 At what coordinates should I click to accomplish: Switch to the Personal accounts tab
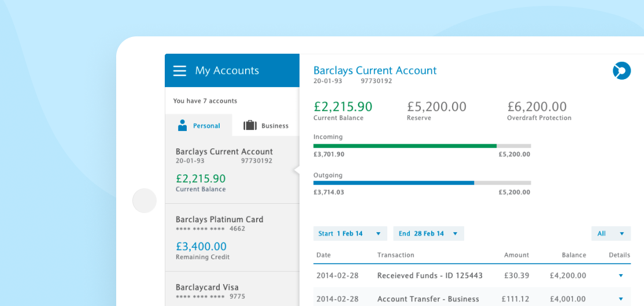[x=199, y=125]
